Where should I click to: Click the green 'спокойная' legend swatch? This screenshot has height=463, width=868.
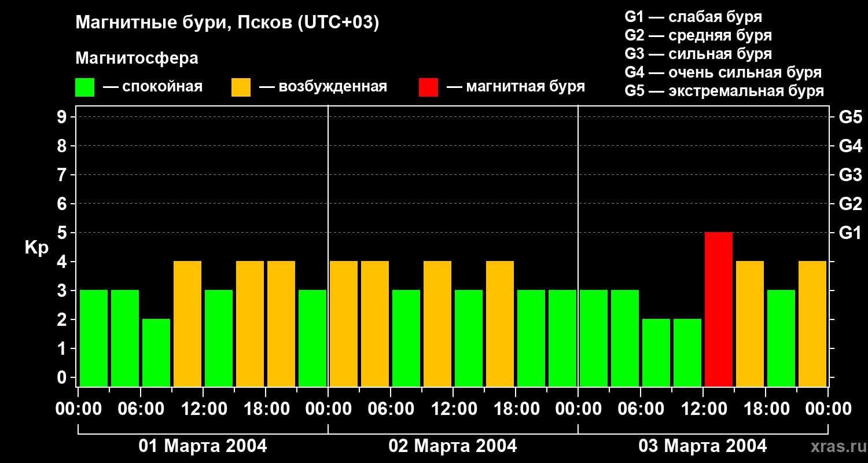[x=84, y=87]
